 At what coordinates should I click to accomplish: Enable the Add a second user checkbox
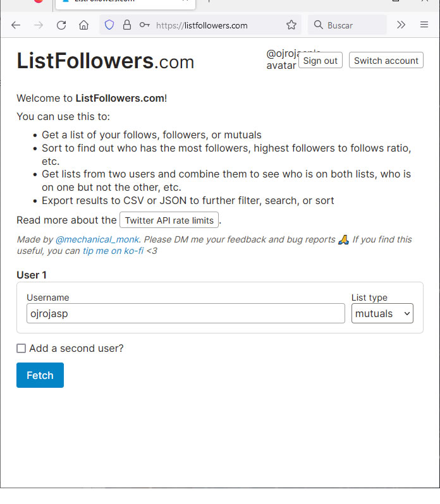pos(21,349)
